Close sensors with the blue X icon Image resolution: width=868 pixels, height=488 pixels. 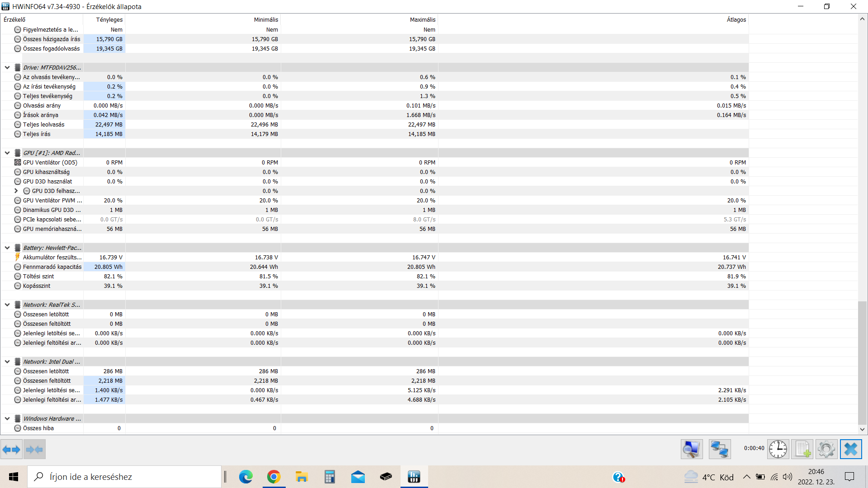pyautogui.click(x=851, y=449)
